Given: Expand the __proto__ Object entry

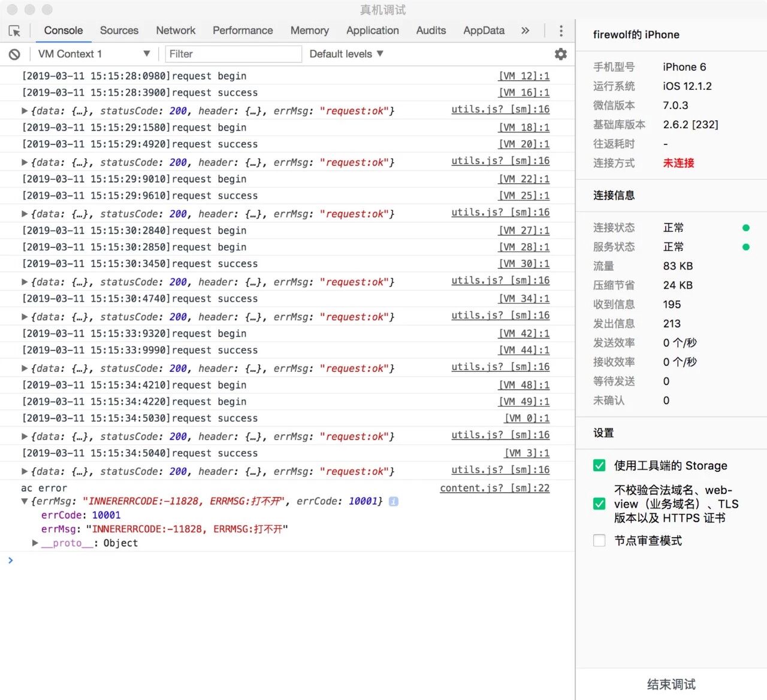Looking at the screenshot, I should click(x=35, y=543).
